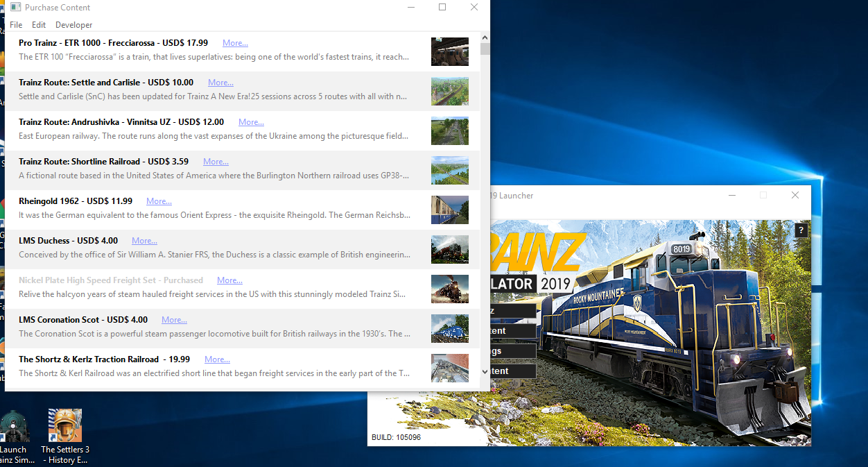Select the Pro Trainz ETR 1000 title text
The height and width of the screenshot is (467, 868).
113,43
